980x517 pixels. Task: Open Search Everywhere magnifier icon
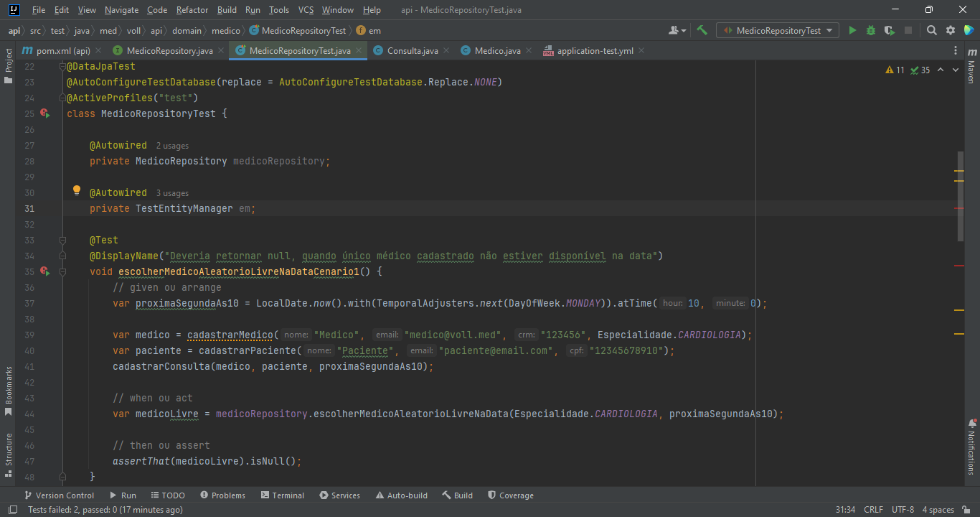(x=932, y=30)
